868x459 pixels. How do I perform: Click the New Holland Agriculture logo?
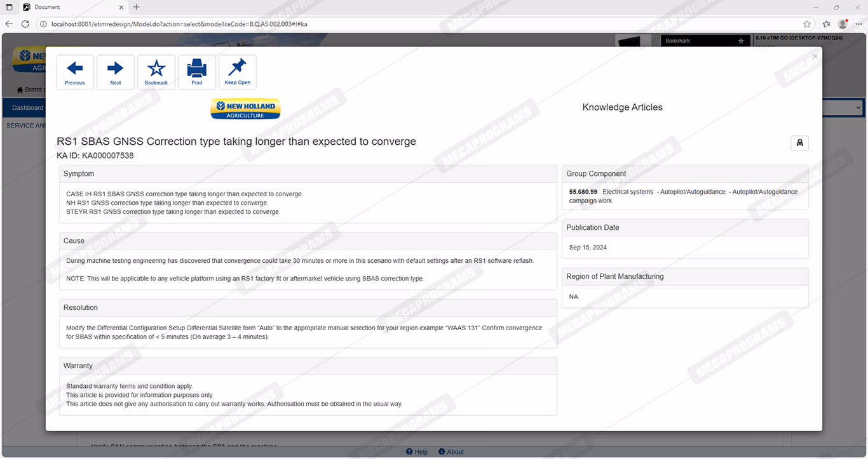(245, 109)
